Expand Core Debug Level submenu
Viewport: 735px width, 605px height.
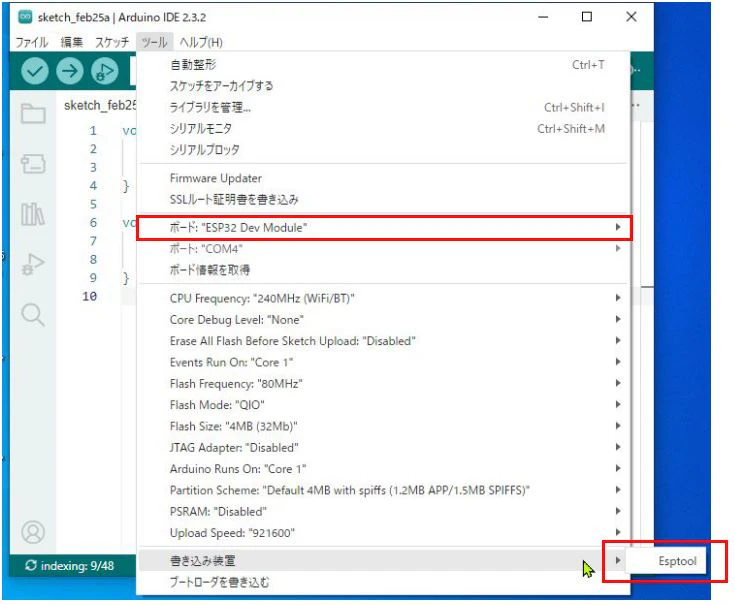[384, 320]
